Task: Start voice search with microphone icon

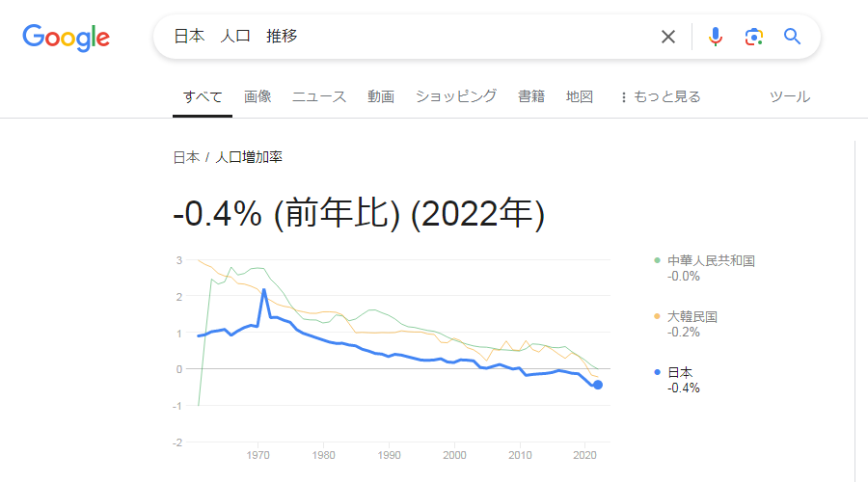Action: (716, 37)
